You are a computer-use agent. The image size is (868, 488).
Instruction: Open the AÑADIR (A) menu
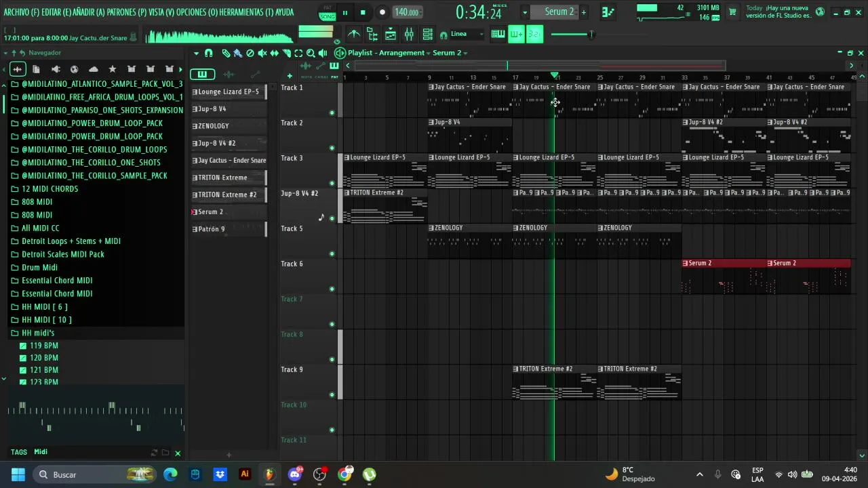coord(89,12)
